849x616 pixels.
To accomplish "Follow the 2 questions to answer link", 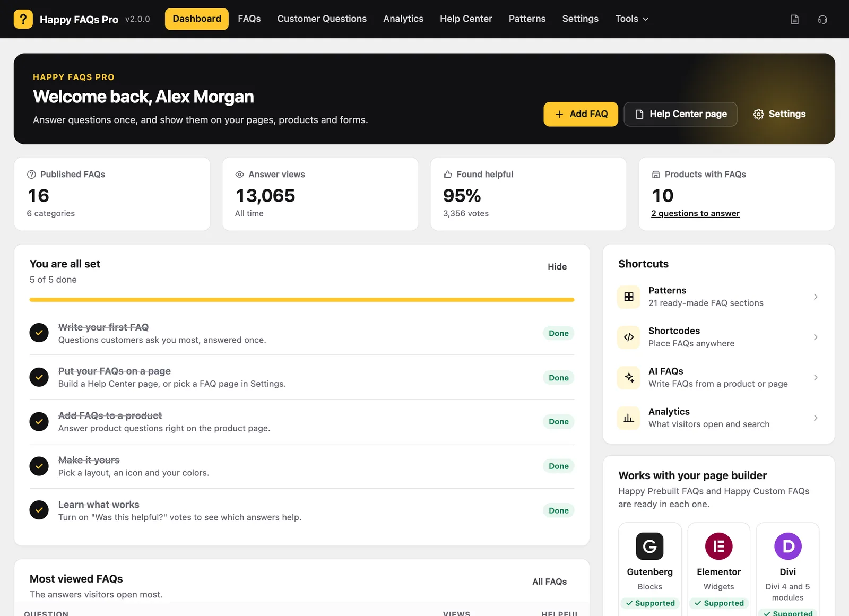I will pyautogui.click(x=695, y=213).
